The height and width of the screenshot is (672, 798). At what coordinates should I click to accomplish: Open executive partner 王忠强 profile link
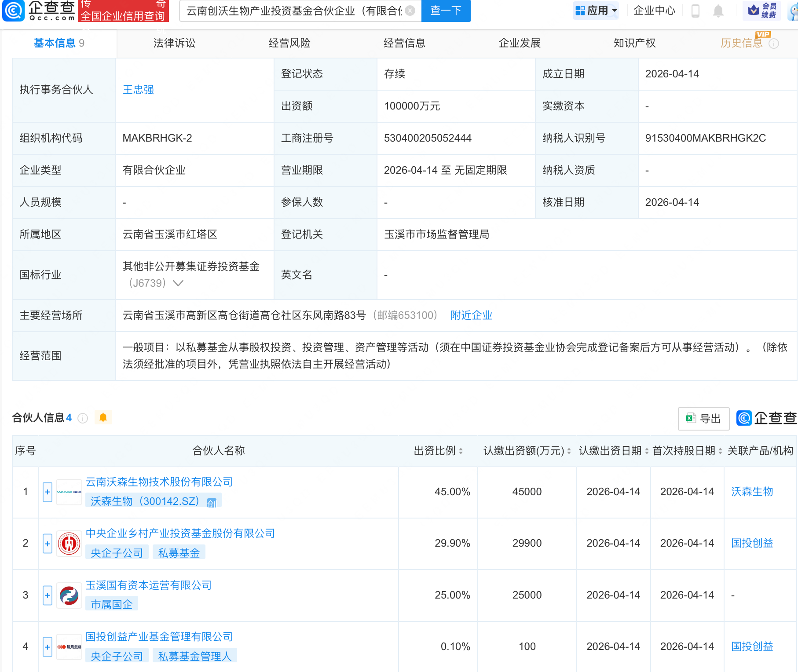(138, 90)
